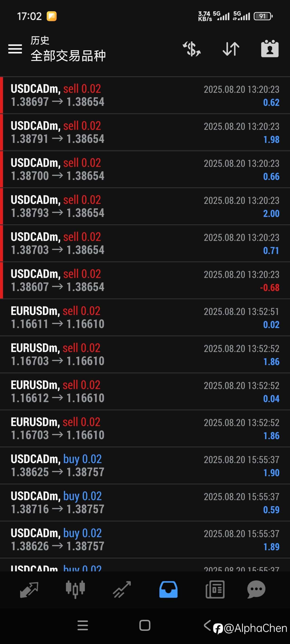Tap USDCADm buy trade with 0.59 profit
The height and width of the screenshot is (644, 290).
point(145,502)
